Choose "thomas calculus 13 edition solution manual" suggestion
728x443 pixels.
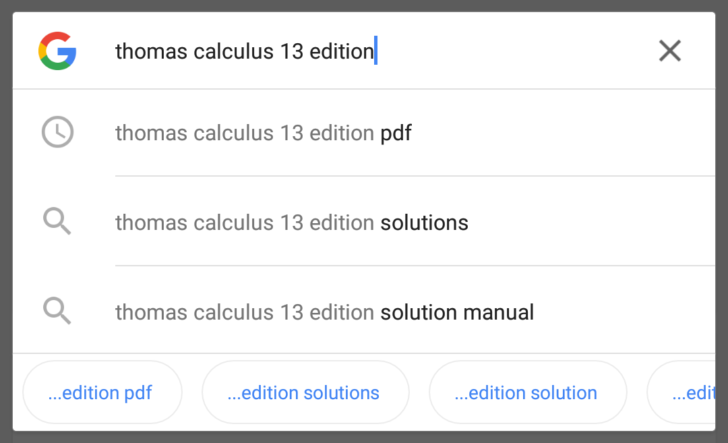pyautogui.click(x=364, y=312)
